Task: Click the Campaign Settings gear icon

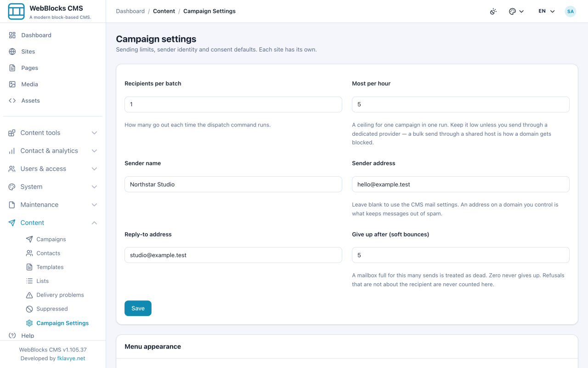Action: 29,323
